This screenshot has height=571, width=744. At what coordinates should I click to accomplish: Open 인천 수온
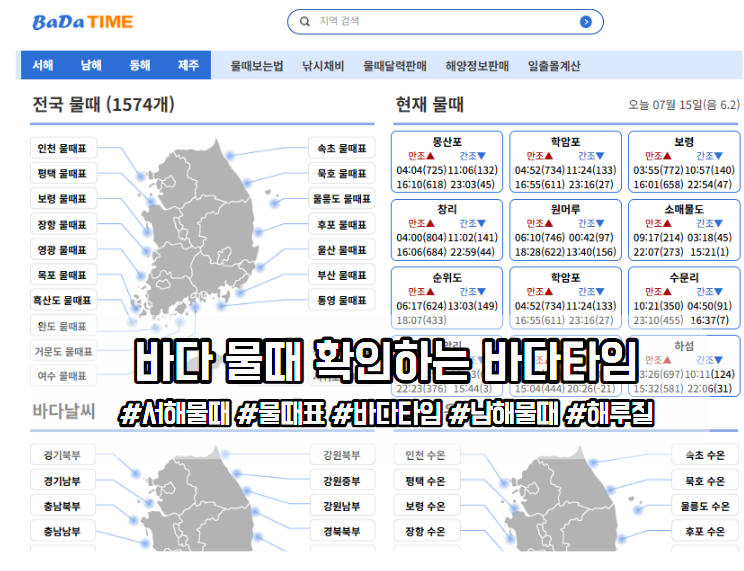pyautogui.click(x=426, y=455)
